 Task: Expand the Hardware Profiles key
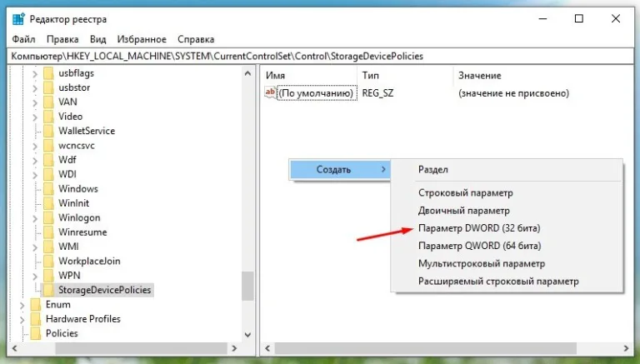tap(22, 320)
